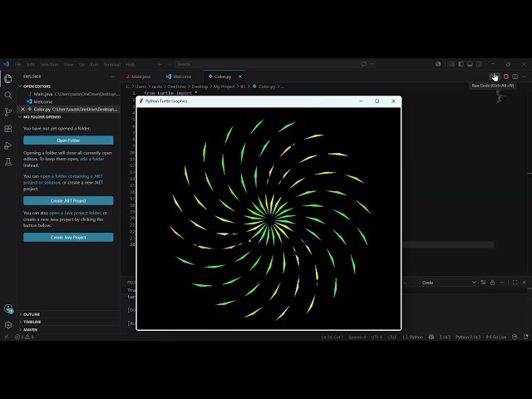This screenshot has height=399, width=532.
Task: Select Main.java in Open Editors list
Action: pyautogui.click(x=68, y=94)
